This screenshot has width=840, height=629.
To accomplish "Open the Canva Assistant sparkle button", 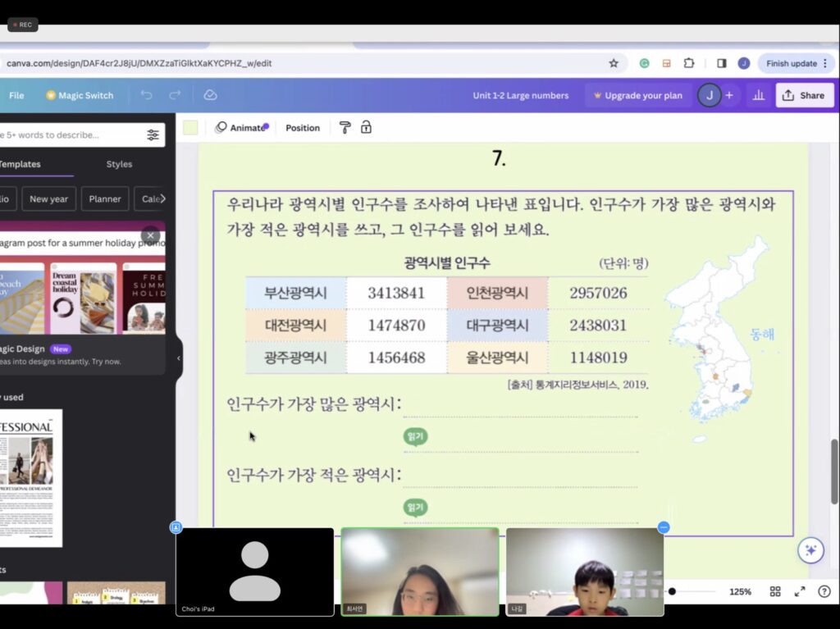I will [810, 550].
